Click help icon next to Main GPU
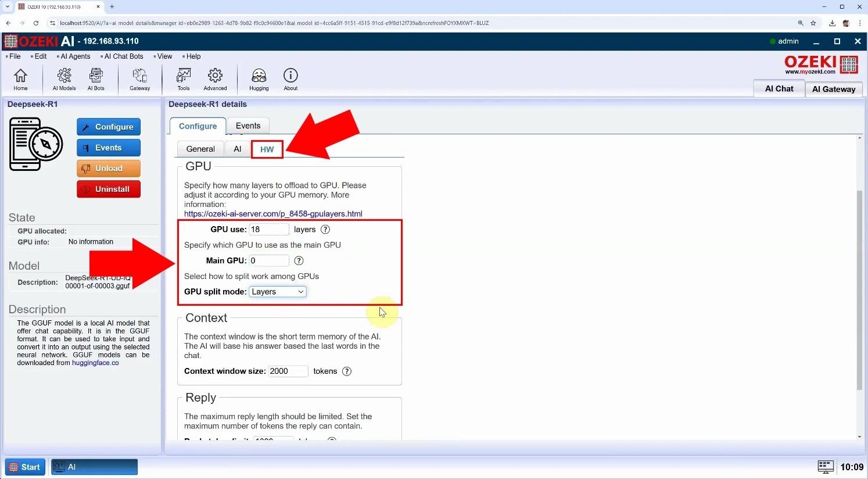868x479 pixels. point(299,260)
